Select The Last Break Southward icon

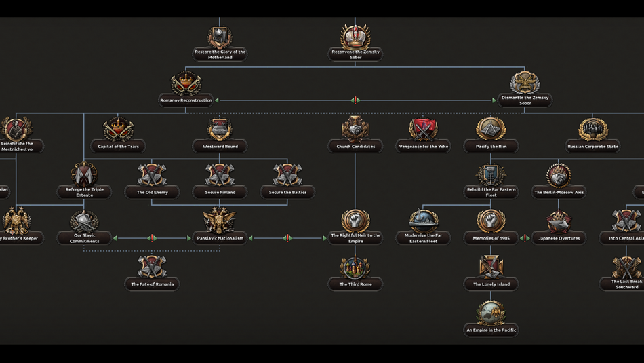(x=626, y=267)
